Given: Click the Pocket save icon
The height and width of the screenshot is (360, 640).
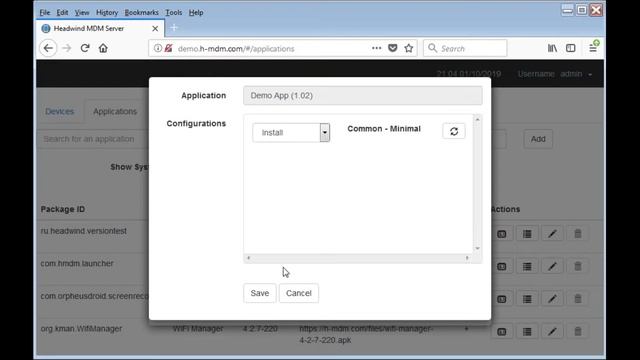Looking at the screenshot, I should [393, 48].
